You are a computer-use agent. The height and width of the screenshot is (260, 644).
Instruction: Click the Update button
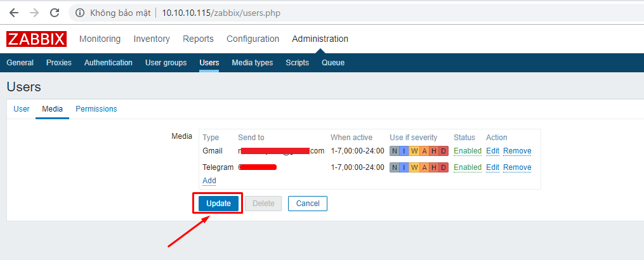click(218, 204)
